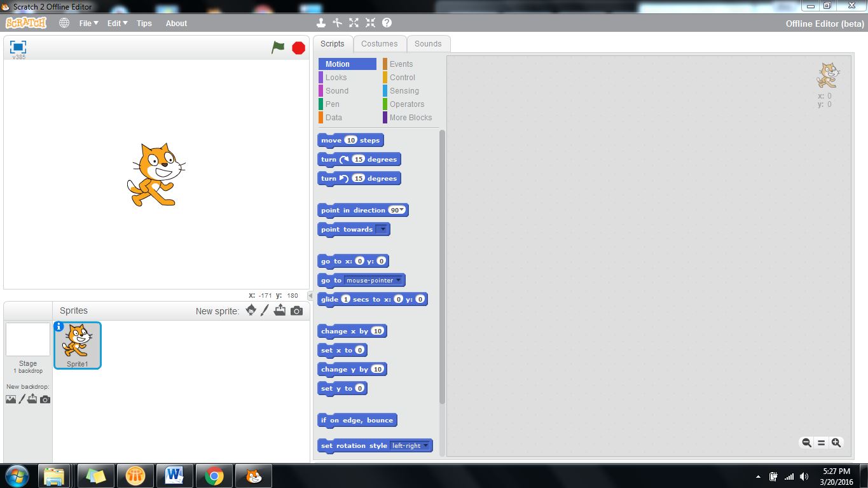Viewport: 868px width, 488px height.
Task: Select the More Blocks category
Action: (411, 118)
